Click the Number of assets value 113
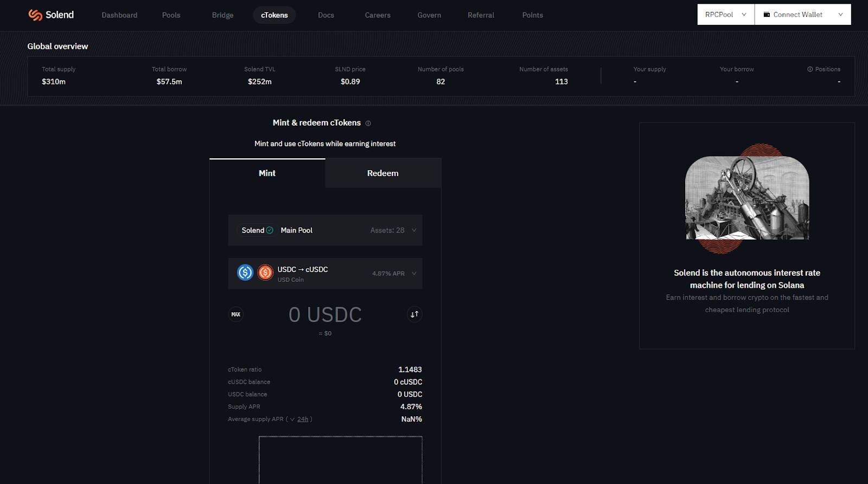The height and width of the screenshot is (484, 868). 561,82
